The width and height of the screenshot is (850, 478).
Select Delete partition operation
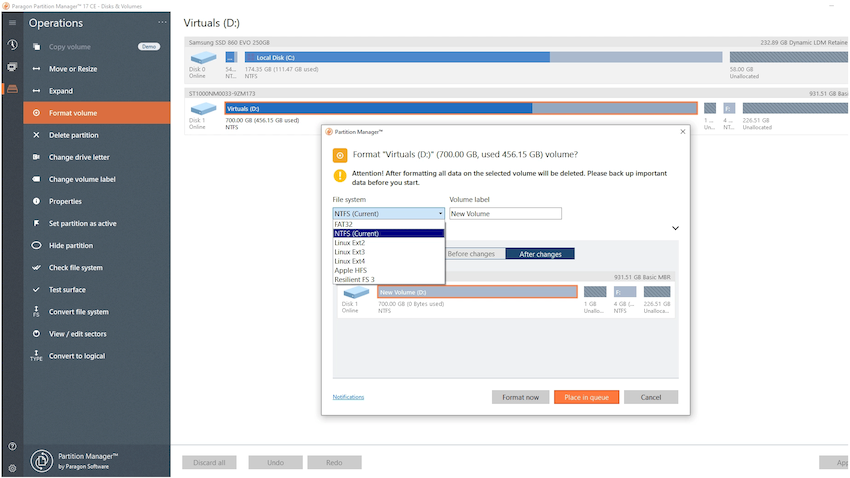coord(96,135)
